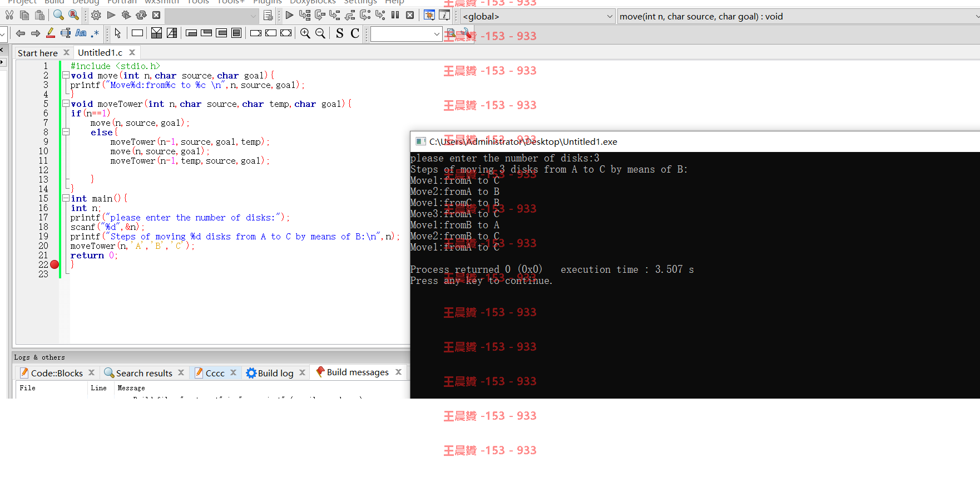The height and width of the screenshot is (481, 980).
Task: Open the build target dialog icon
Action: pyautogui.click(x=268, y=15)
